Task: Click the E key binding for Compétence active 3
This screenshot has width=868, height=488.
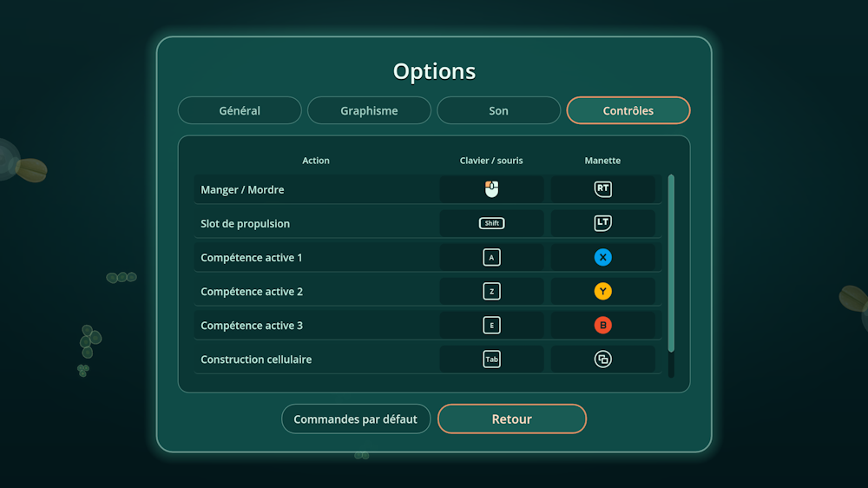Action: click(x=491, y=325)
